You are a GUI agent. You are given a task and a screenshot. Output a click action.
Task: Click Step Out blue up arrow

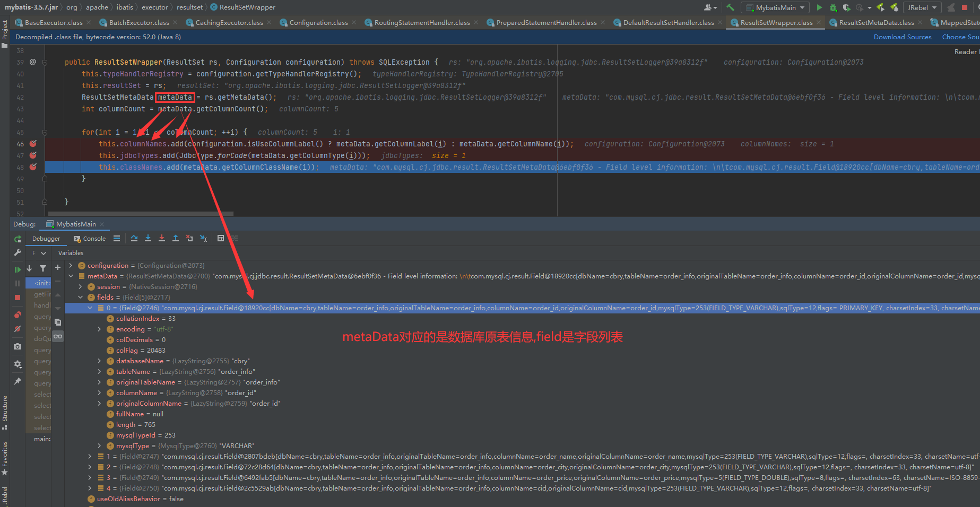tap(176, 239)
